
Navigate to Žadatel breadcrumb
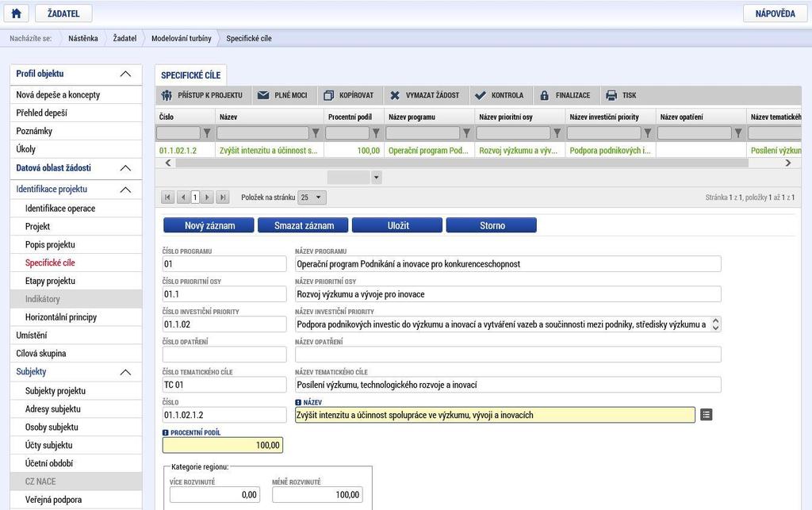(x=124, y=38)
